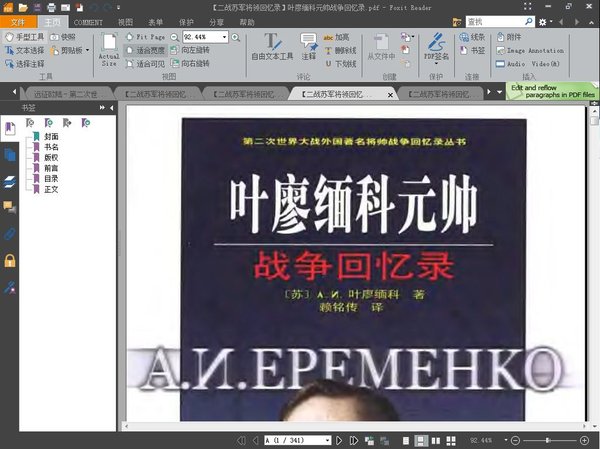Open the 文件 file menu
The image size is (600, 449).
click(18, 21)
